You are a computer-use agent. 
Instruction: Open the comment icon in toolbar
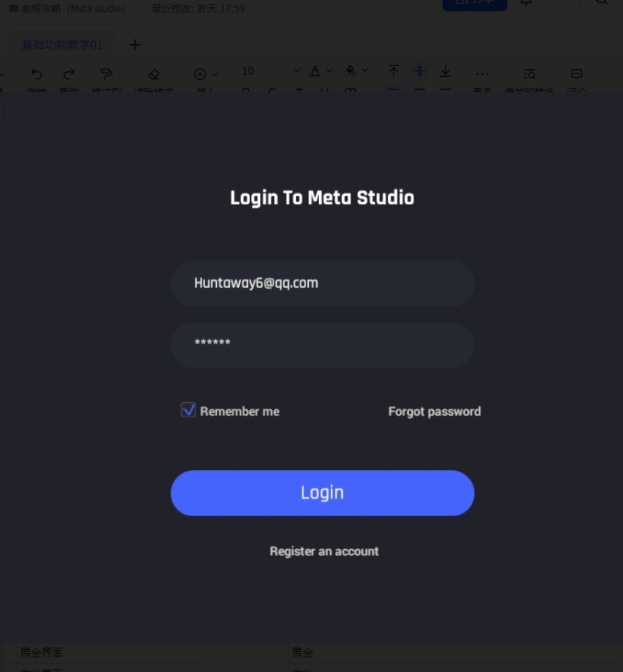point(577,73)
